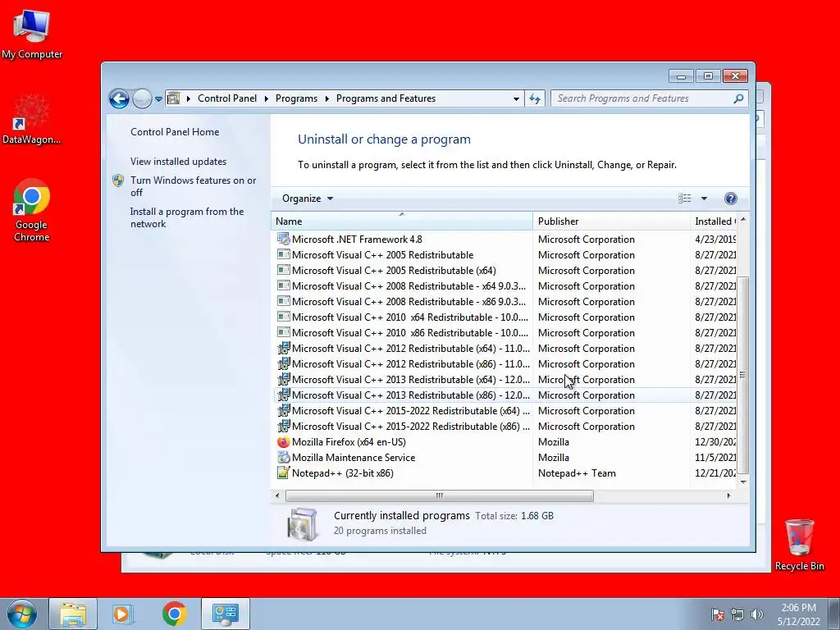Select Visual C++ 2008 Redistributable x64 row

click(x=505, y=286)
